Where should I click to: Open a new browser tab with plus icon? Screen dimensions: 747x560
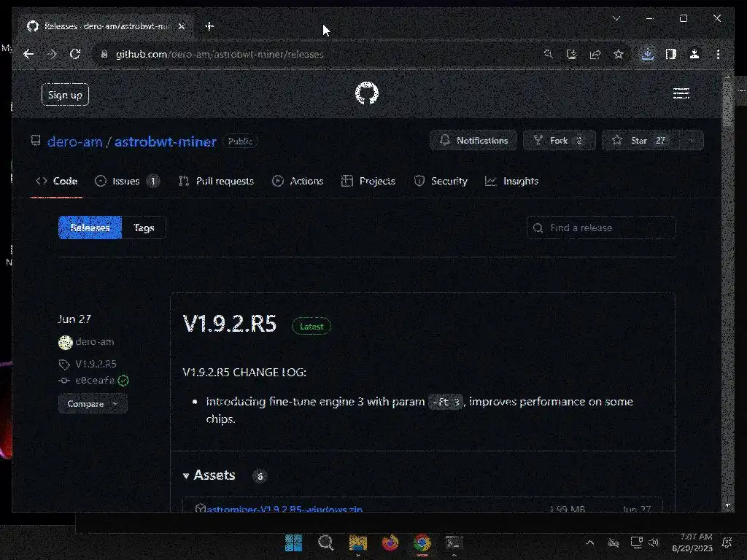(x=209, y=26)
